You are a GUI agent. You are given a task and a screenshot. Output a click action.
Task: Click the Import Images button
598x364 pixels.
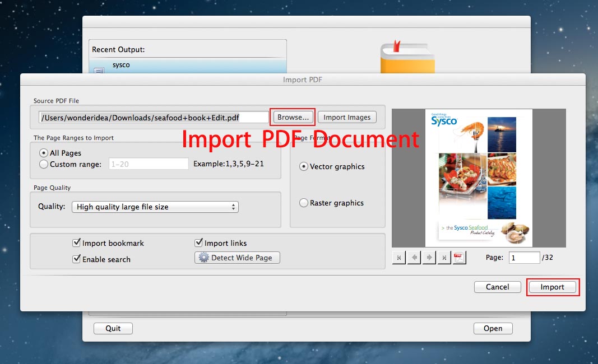pyautogui.click(x=347, y=117)
